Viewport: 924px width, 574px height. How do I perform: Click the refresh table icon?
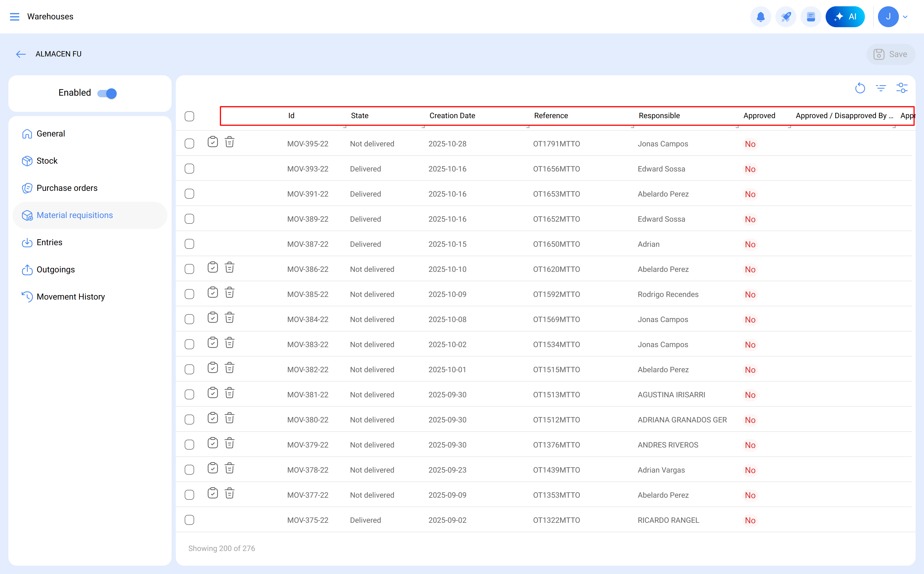tap(860, 88)
